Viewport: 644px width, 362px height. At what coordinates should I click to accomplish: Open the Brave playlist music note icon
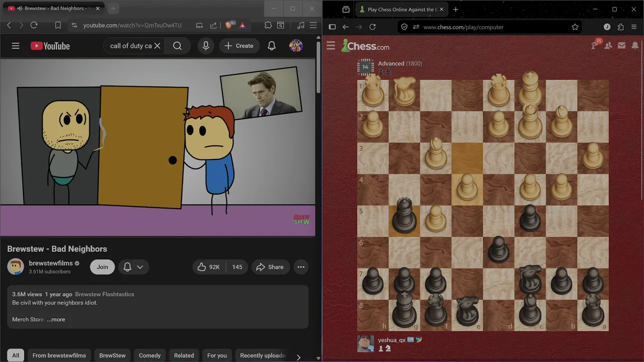[300, 25]
